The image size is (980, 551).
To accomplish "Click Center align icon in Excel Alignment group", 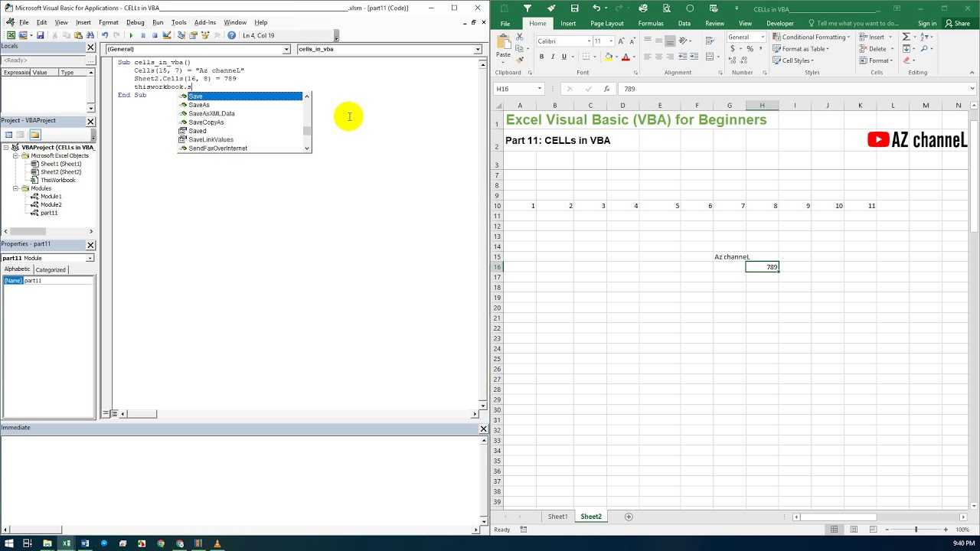I will coord(658,57).
